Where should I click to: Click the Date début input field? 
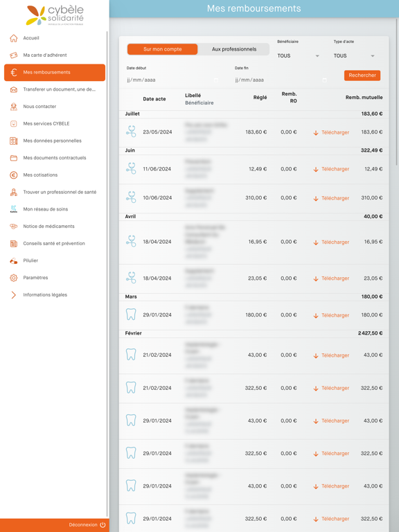173,80
